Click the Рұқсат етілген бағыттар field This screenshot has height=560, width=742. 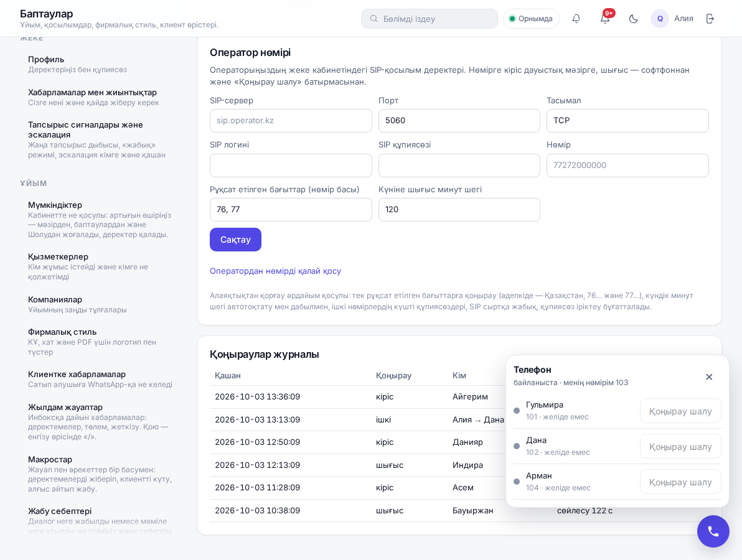[291, 210]
